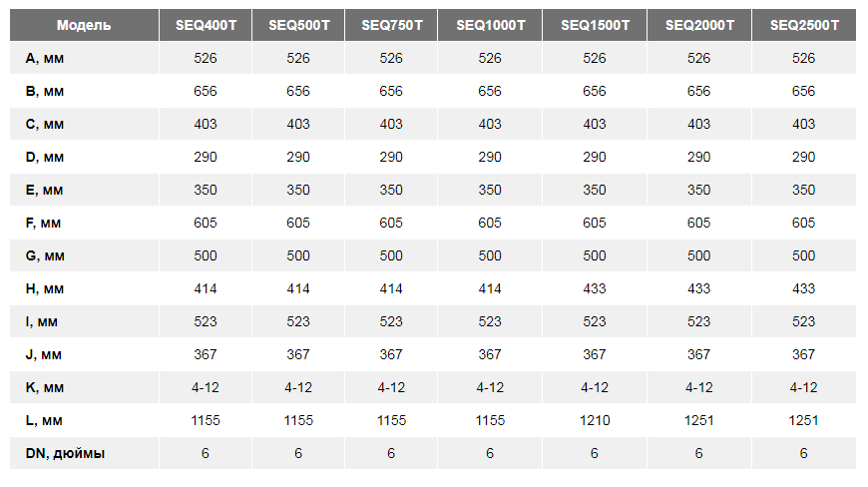Click the DN, дюймы row label
The height and width of the screenshot is (487, 868).
pyautogui.click(x=65, y=453)
